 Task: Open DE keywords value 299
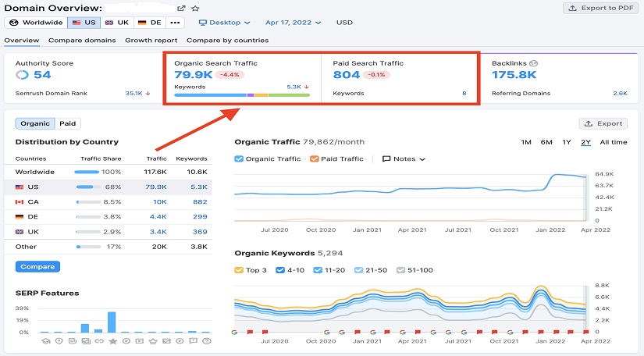(x=200, y=217)
